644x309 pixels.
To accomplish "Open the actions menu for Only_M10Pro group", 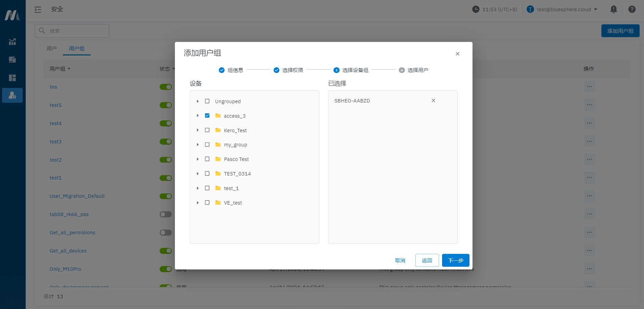I will [x=590, y=269].
